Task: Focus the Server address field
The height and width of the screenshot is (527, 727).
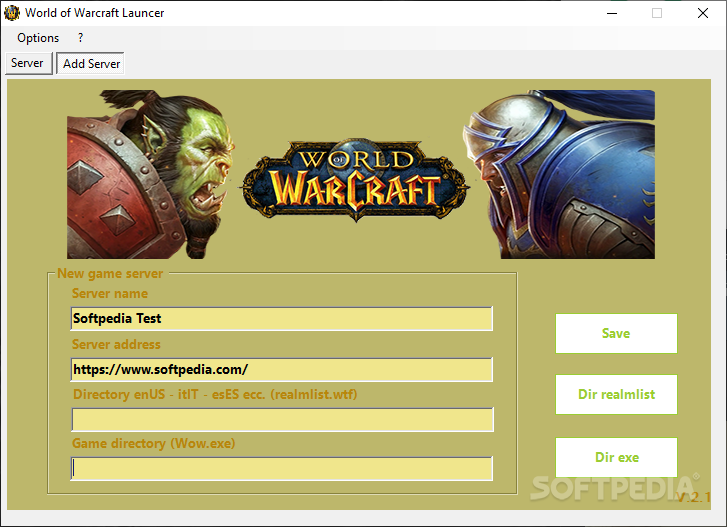Action: pos(281,369)
